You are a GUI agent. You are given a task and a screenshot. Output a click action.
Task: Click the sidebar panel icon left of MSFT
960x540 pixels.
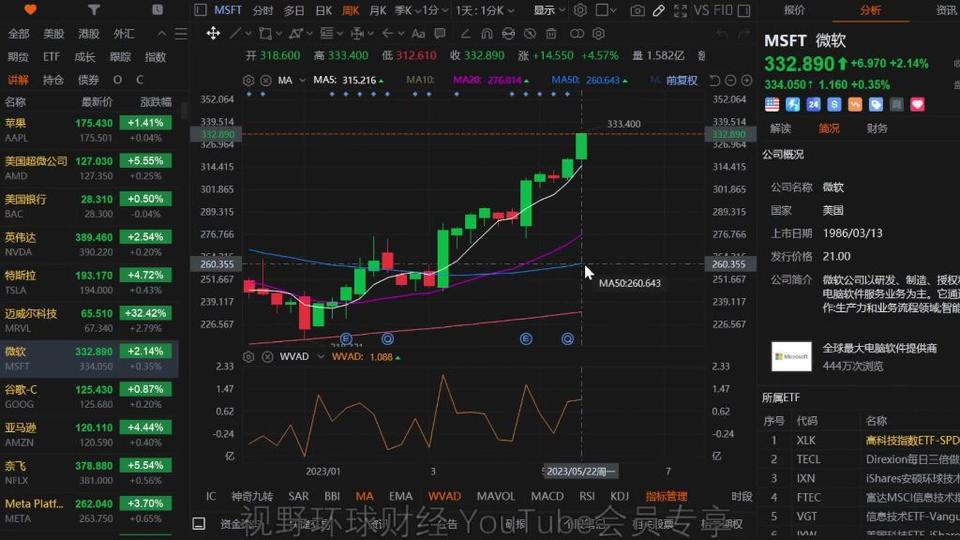point(200,10)
